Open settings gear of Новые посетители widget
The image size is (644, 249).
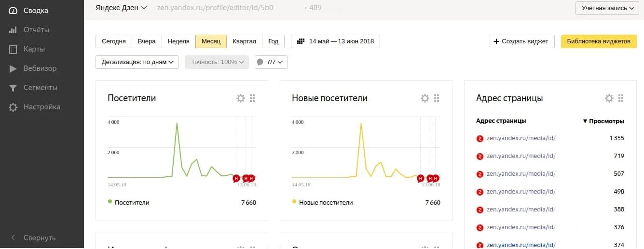(425, 98)
